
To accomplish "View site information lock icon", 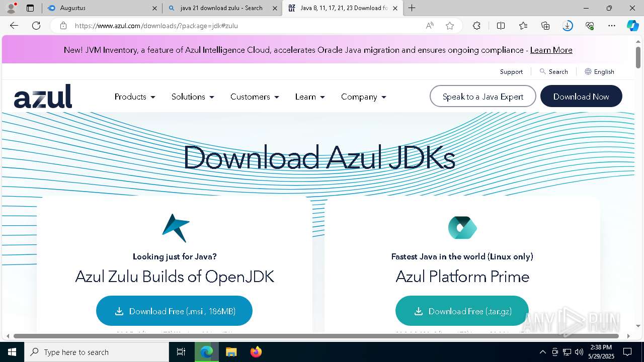I will [63, 26].
